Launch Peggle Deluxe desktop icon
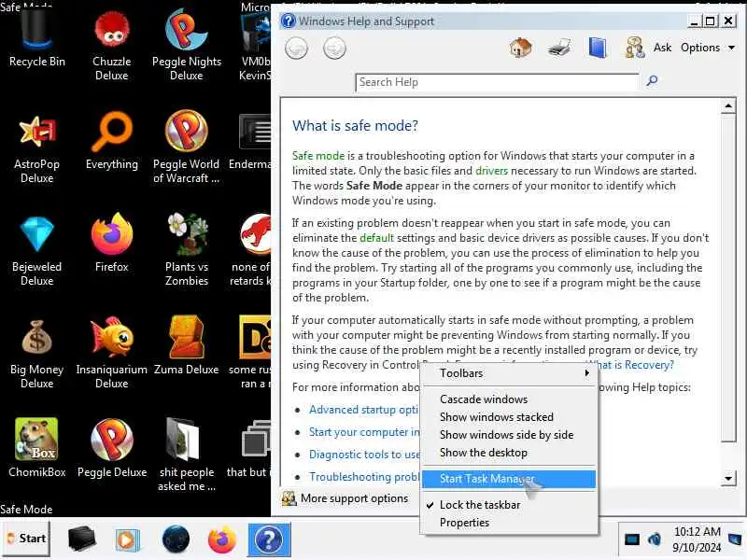Screen dimensions: 747x560 tap(111, 448)
